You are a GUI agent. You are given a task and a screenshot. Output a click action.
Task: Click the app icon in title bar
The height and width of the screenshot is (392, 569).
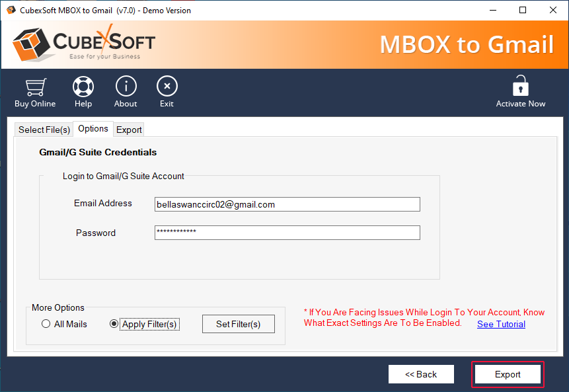click(11, 10)
